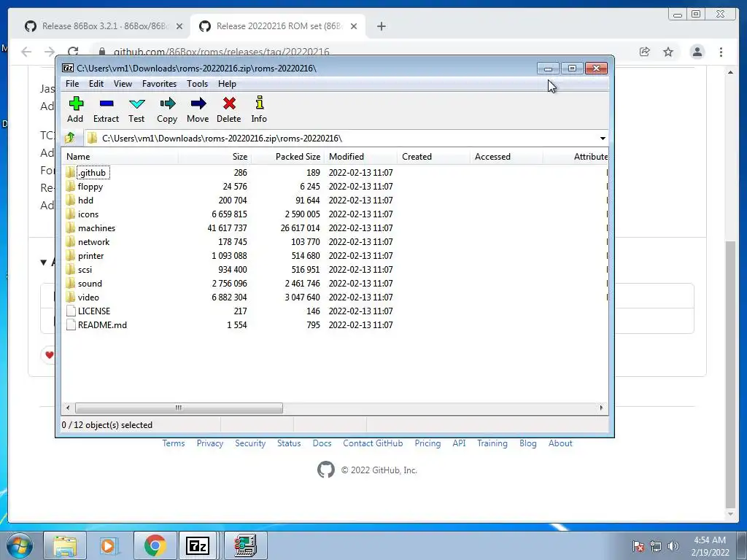Select the network folder row
This screenshot has width=747, height=560.
334,242
